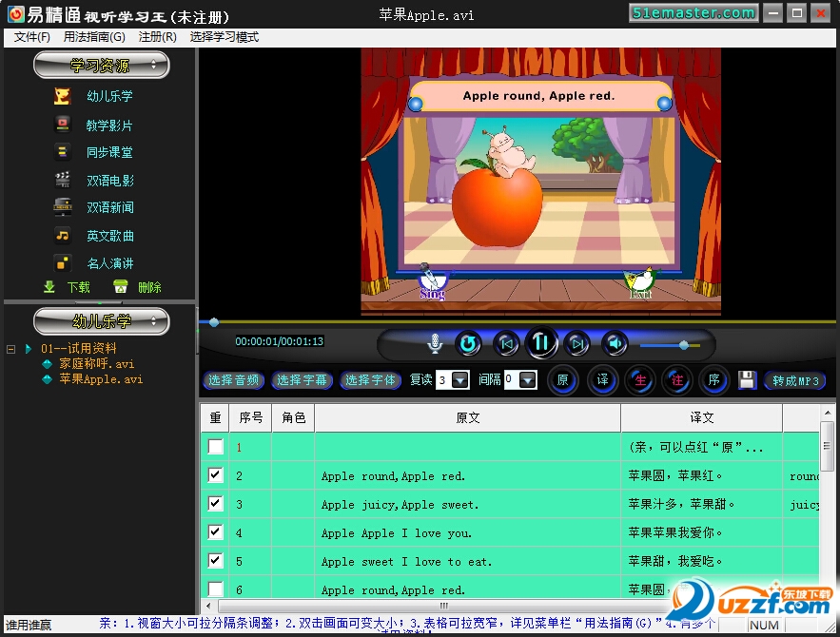The height and width of the screenshot is (637, 840).
Task: Click the 译文 column header
Action: click(x=702, y=417)
